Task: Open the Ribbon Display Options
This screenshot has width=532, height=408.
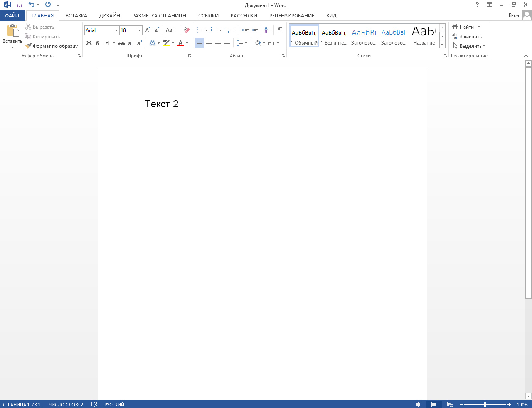Action: point(490,5)
